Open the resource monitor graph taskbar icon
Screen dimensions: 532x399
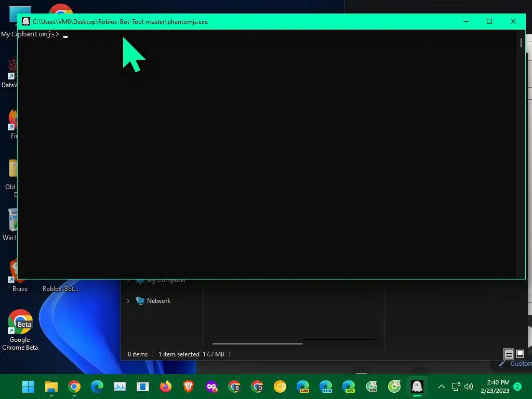pos(120,387)
